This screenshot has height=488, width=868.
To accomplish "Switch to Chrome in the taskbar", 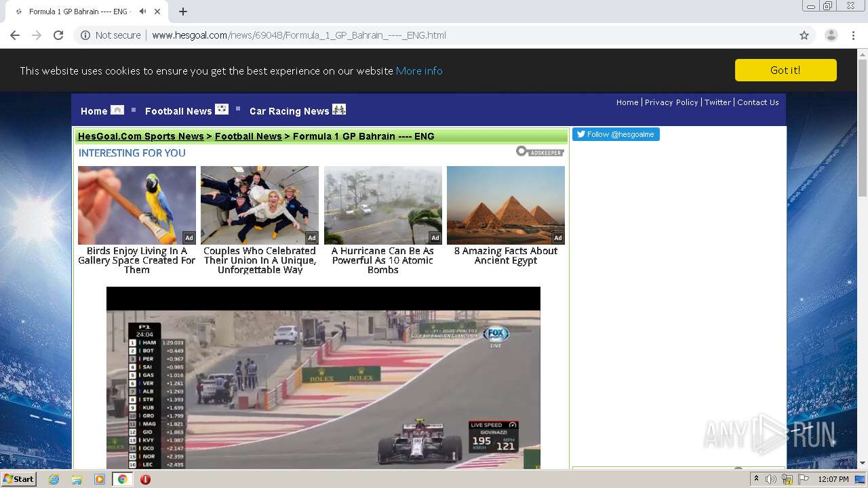I will [x=122, y=479].
